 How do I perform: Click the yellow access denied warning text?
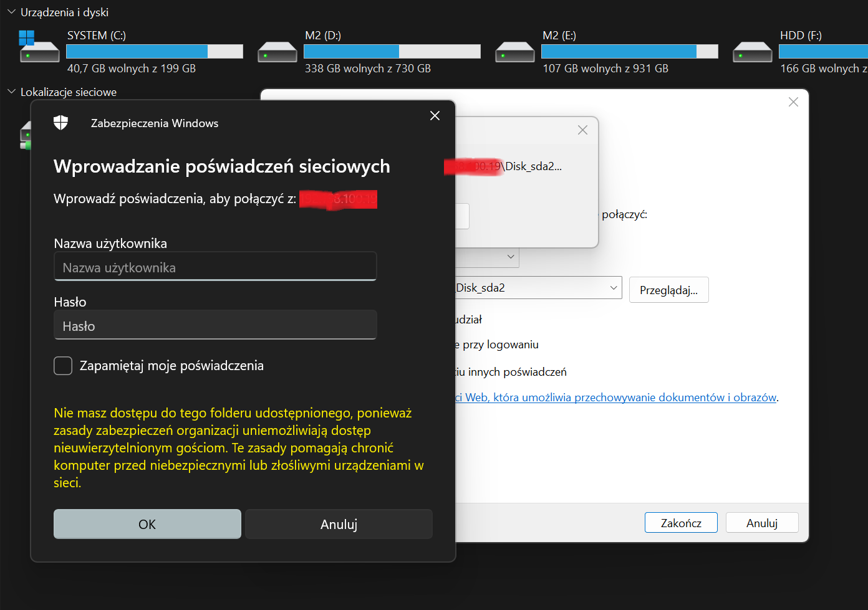pos(239,447)
